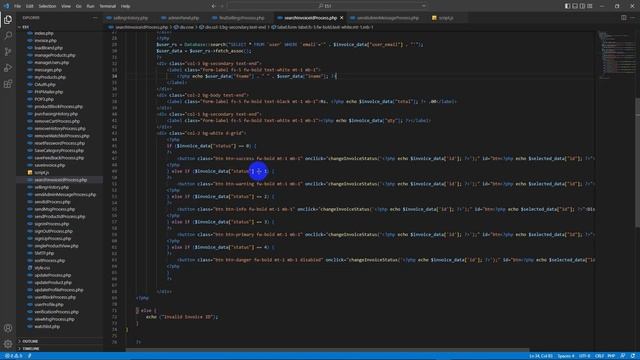Open the Selection menu
Screen dimensions: 640x360
coord(47,6)
